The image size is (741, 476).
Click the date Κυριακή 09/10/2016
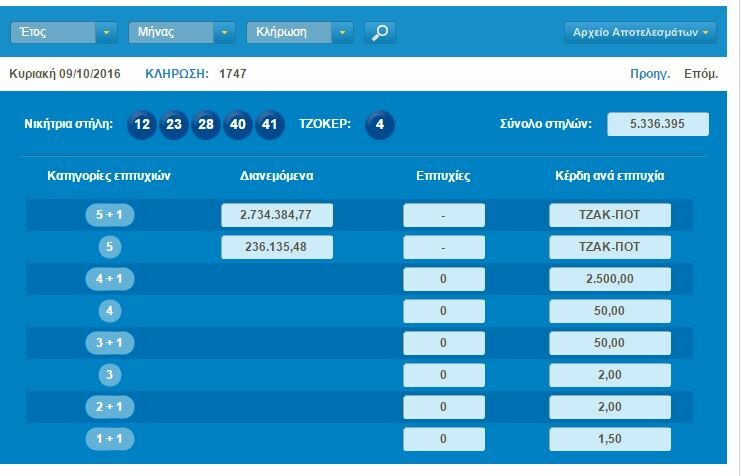(x=65, y=74)
